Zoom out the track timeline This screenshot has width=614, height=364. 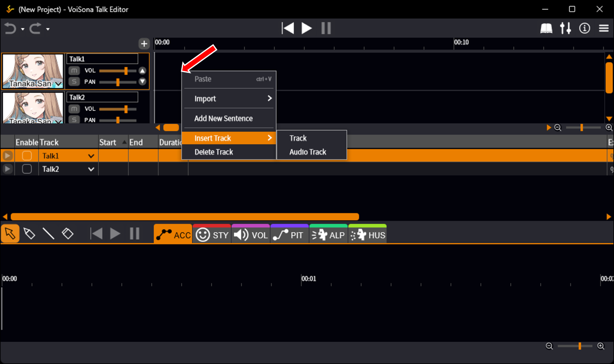[x=558, y=128]
